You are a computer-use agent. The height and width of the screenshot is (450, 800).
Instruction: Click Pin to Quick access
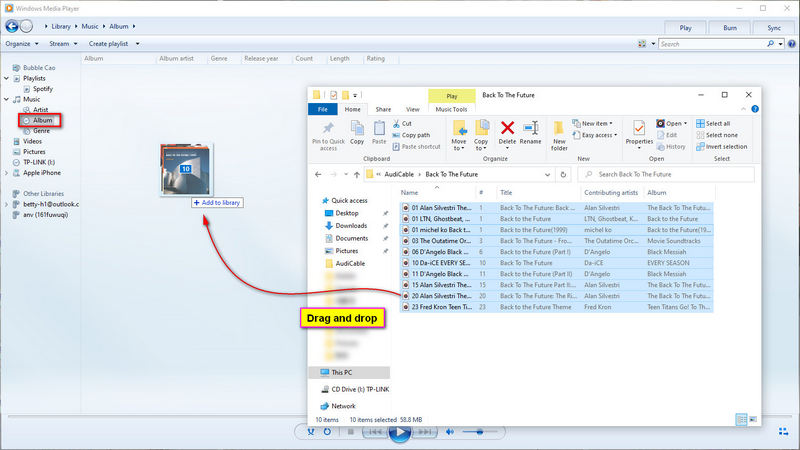[x=328, y=136]
